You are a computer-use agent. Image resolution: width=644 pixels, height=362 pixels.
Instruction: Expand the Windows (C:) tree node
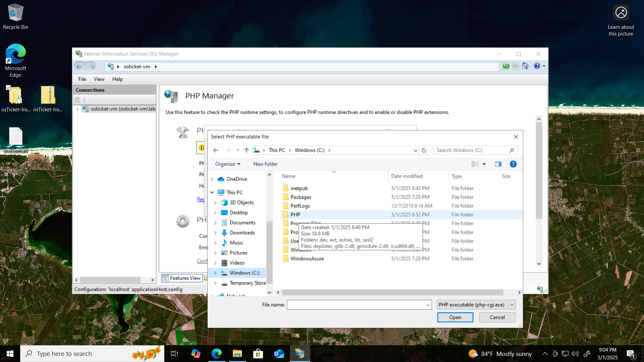[x=215, y=273]
